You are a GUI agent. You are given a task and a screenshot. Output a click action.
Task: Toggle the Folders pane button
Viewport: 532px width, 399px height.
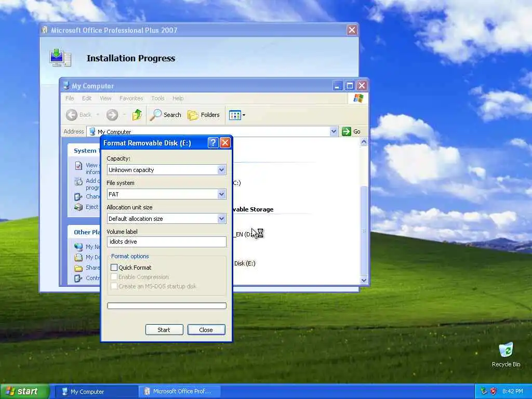(x=204, y=115)
